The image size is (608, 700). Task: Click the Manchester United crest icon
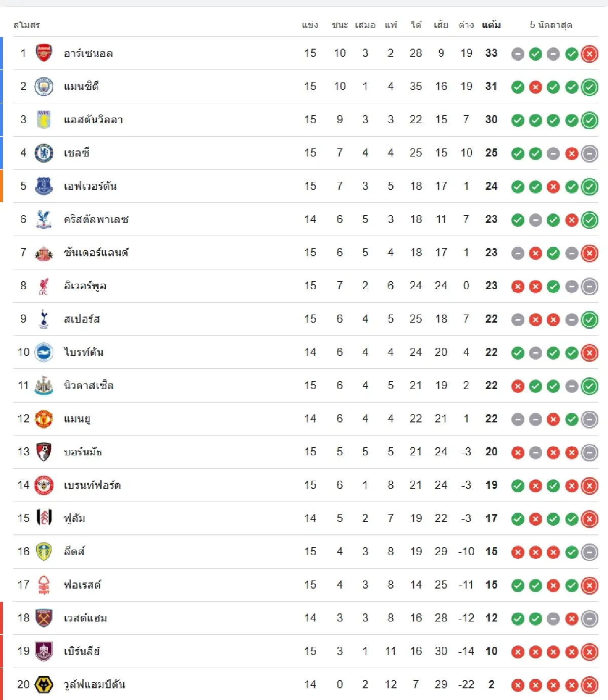[44, 419]
